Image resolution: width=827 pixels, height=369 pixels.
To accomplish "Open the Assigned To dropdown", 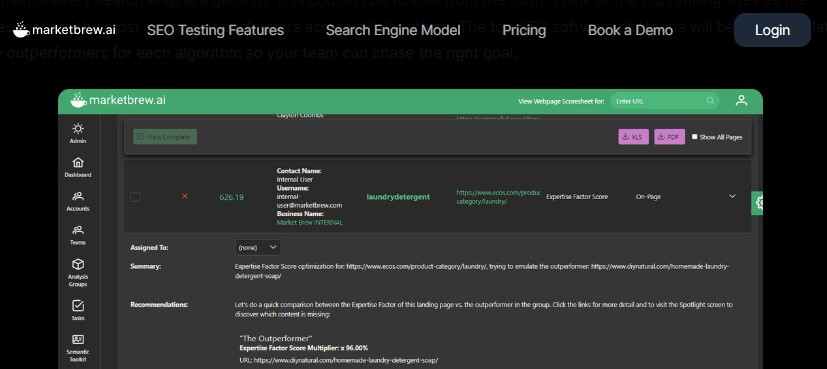I will tap(257, 247).
